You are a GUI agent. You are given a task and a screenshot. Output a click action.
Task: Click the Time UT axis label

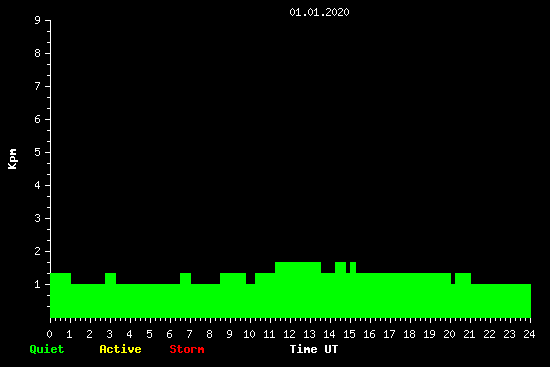pos(314,349)
